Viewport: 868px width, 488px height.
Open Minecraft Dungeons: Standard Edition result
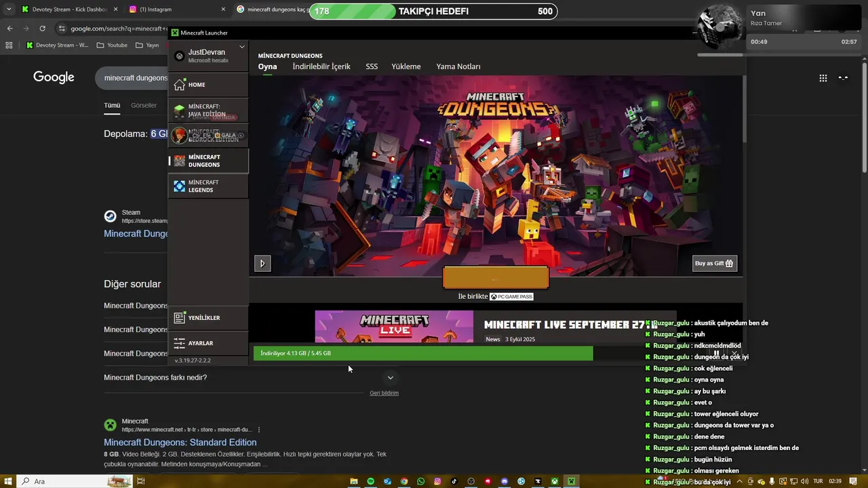point(180,443)
